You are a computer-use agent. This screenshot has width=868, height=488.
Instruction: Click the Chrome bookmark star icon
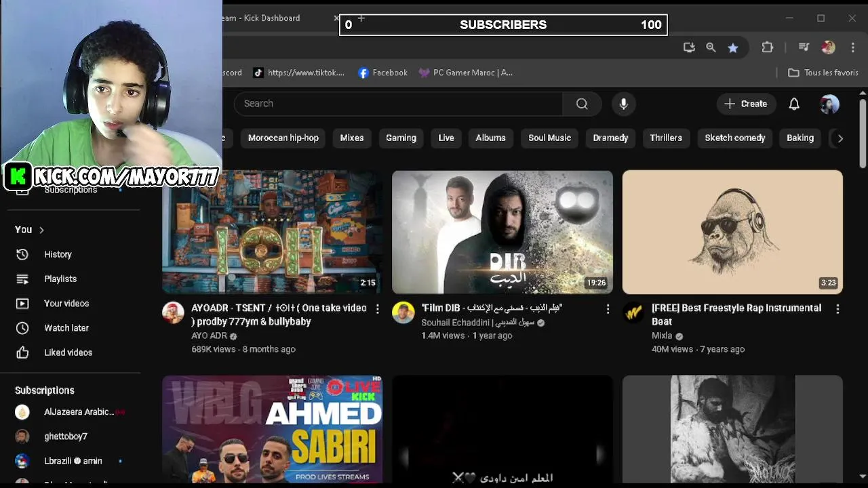click(x=732, y=47)
